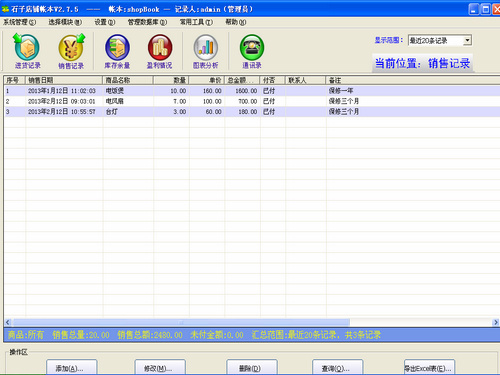
Task: Sort by the 总金额 column header
Action: (x=242, y=80)
